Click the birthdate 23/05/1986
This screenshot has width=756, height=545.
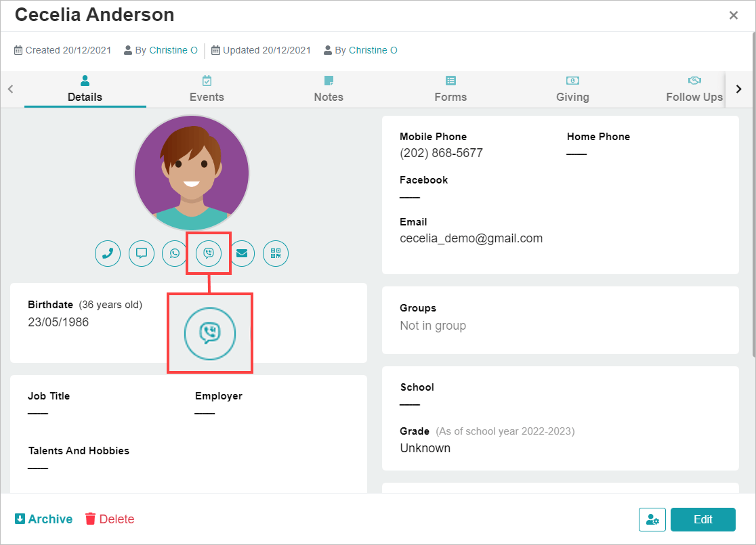[x=58, y=322]
